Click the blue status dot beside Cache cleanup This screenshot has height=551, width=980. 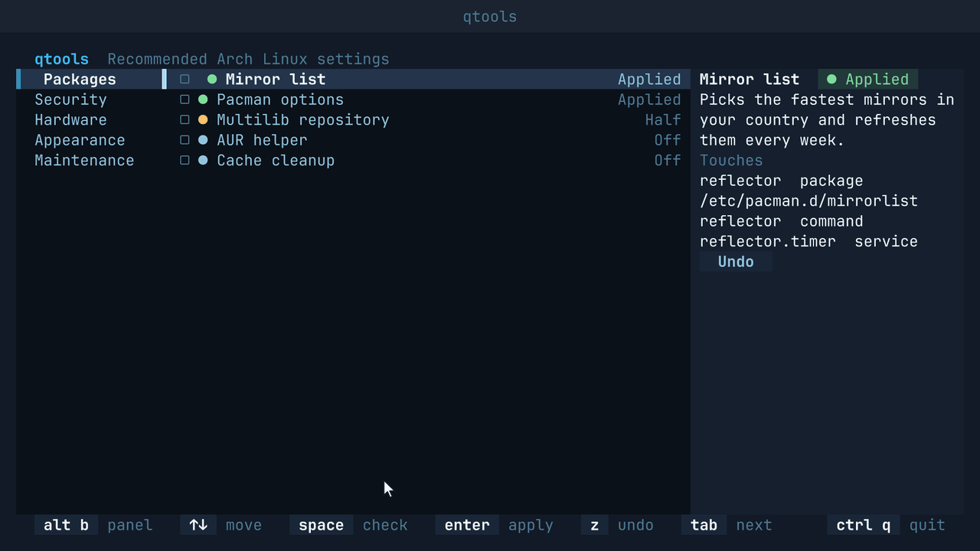203,161
